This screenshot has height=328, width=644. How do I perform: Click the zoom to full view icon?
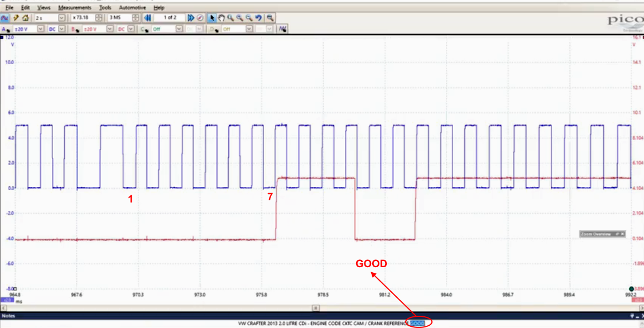[x=270, y=18]
